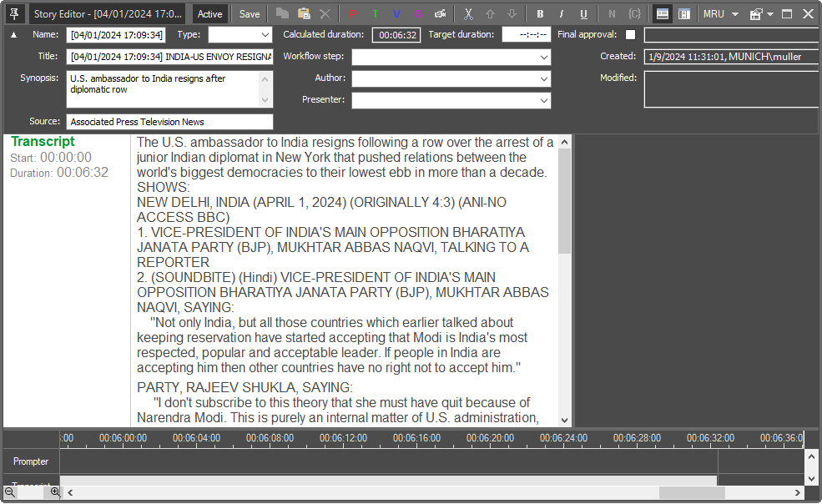Open the Presenter dropdown list

(x=544, y=100)
